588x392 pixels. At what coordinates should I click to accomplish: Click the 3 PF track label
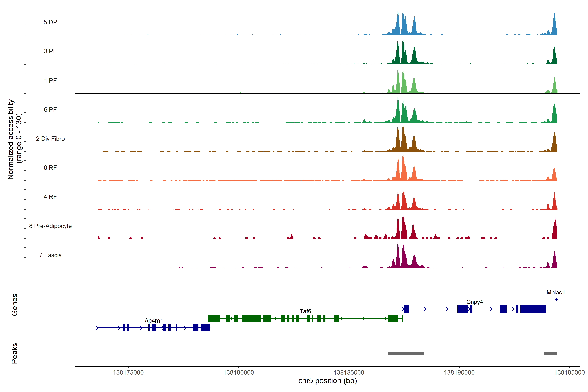tap(50, 51)
